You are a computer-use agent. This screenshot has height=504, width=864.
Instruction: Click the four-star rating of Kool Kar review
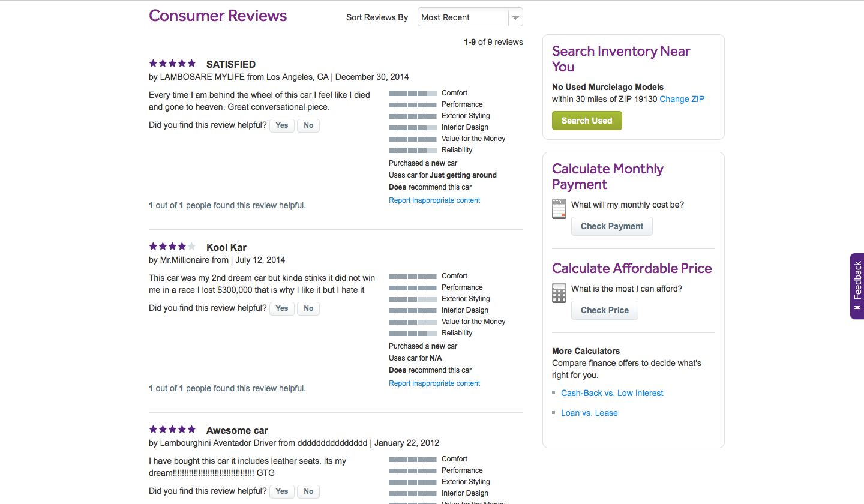pyautogui.click(x=173, y=246)
